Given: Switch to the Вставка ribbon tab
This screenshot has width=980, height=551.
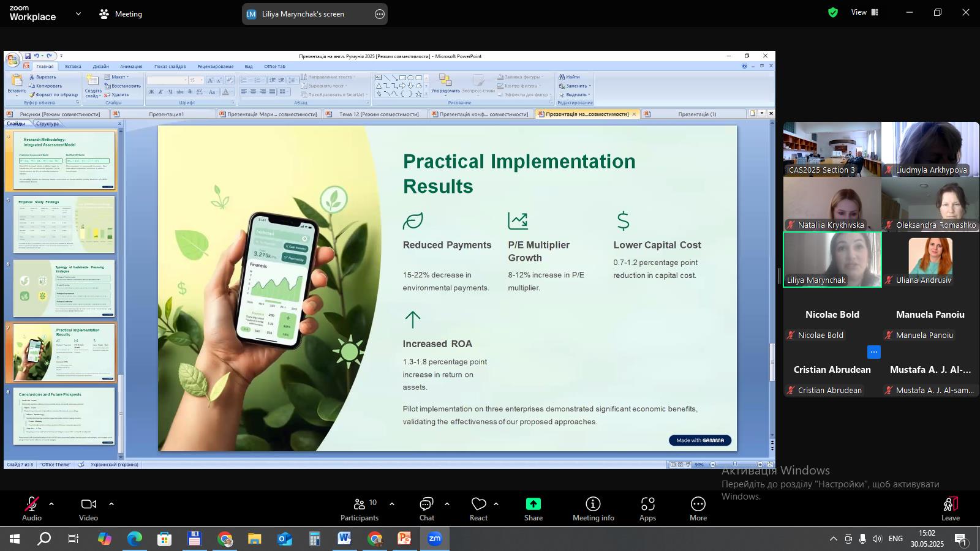Looking at the screenshot, I should coord(73,66).
